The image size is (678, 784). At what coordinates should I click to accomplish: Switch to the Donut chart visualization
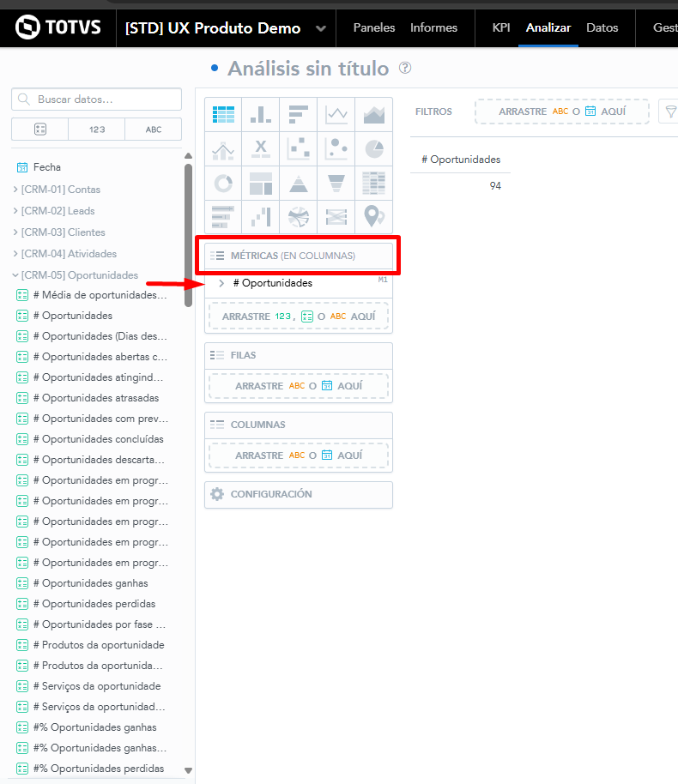[x=223, y=183]
